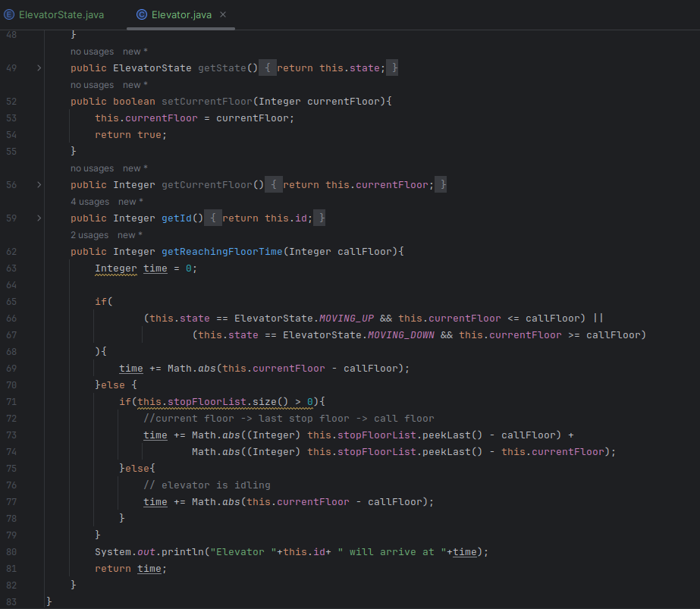Image resolution: width=700 pixels, height=609 pixels.
Task: Click 'new *' author hint above getId
Action: click(130, 202)
